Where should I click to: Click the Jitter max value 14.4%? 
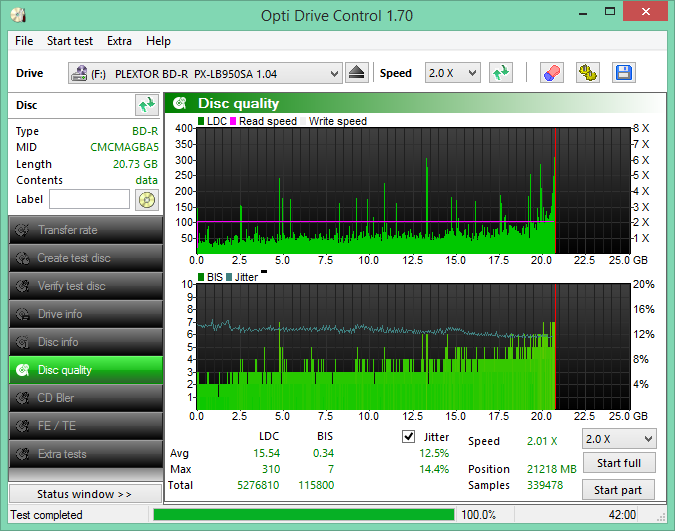tap(434, 469)
